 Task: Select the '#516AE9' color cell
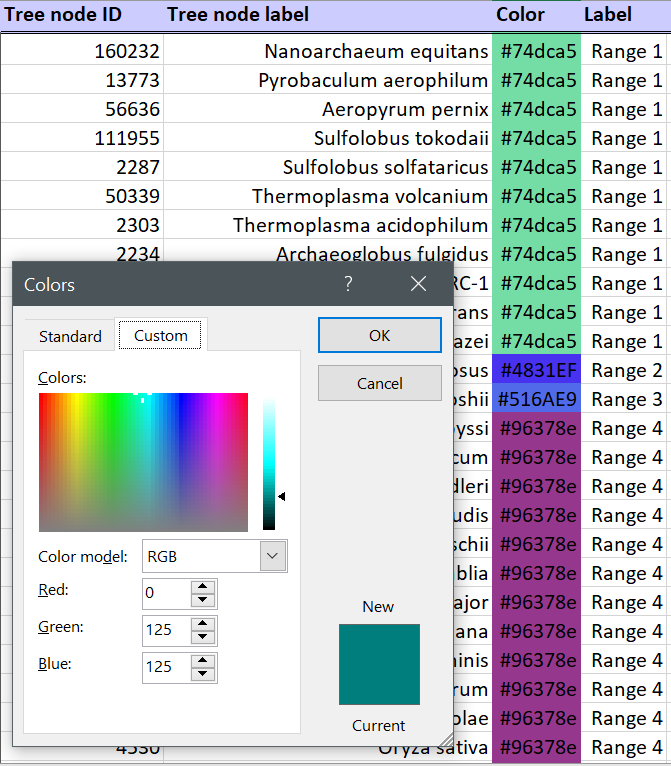[536, 399]
